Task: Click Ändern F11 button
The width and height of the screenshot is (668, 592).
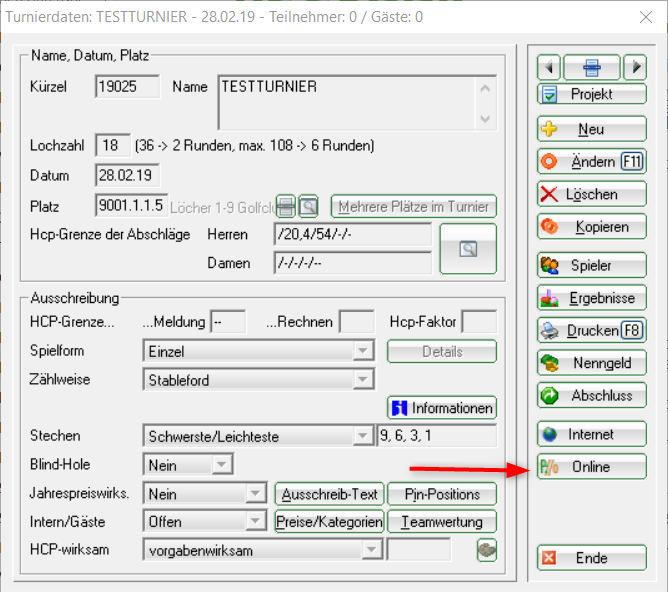Action: click(x=592, y=162)
